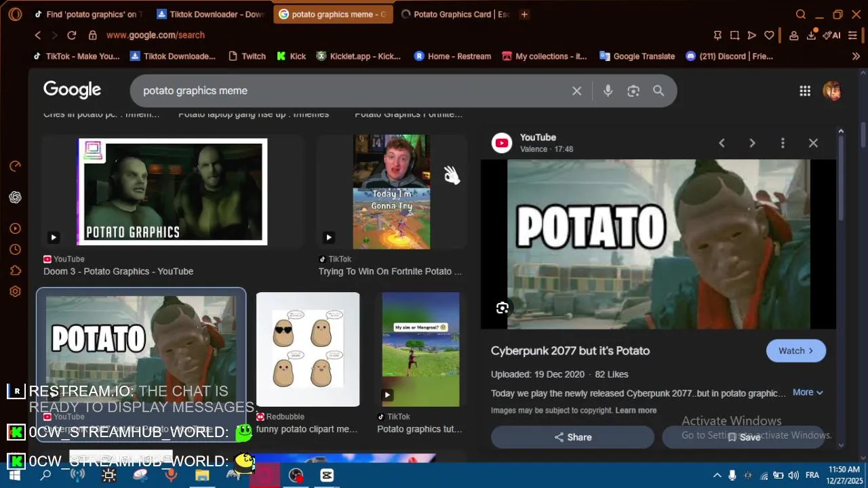Open ChatGPT in the Opera sidebar
Screen dimensions: 868x488
(x=15, y=197)
